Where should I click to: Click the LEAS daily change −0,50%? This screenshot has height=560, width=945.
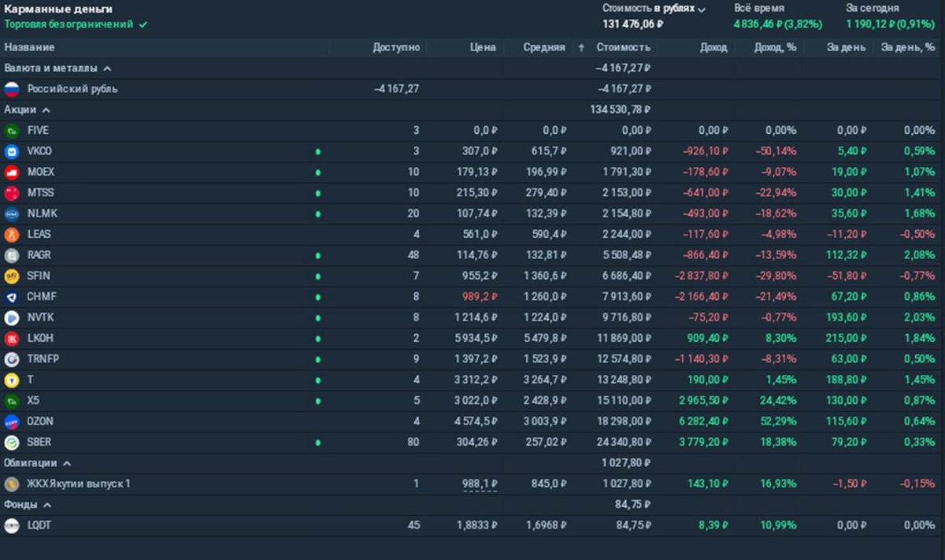tap(919, 235)
